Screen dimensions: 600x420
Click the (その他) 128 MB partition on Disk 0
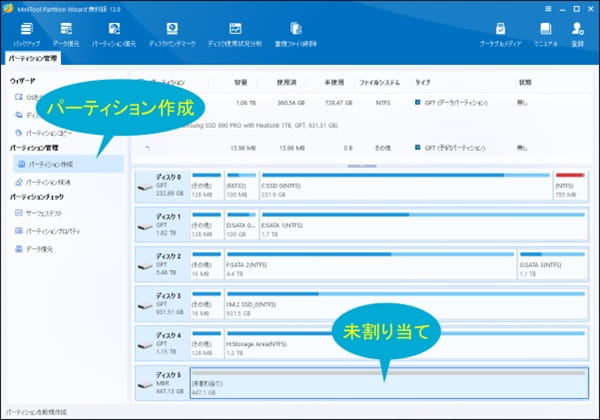tap(207, 186)
